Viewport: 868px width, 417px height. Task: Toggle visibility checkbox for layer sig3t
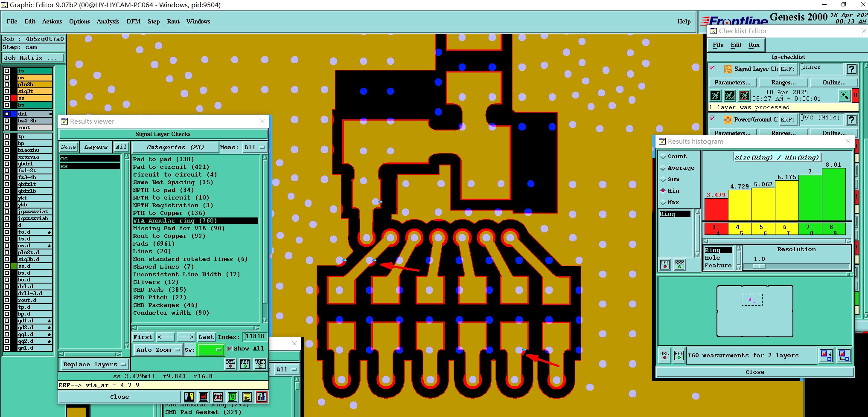click(x=7, y=91)
